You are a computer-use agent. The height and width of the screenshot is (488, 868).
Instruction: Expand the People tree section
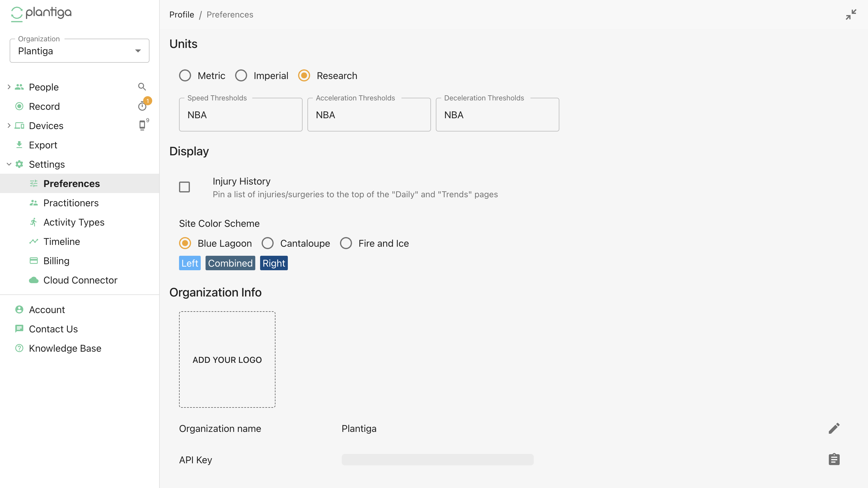coord(9,87)
